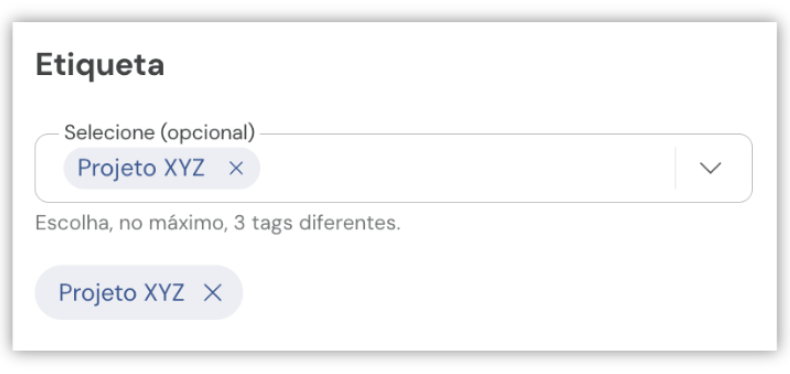Remove the Projeto XYZ tag below helper text
The image size is (790, 374).
[213, 292]
